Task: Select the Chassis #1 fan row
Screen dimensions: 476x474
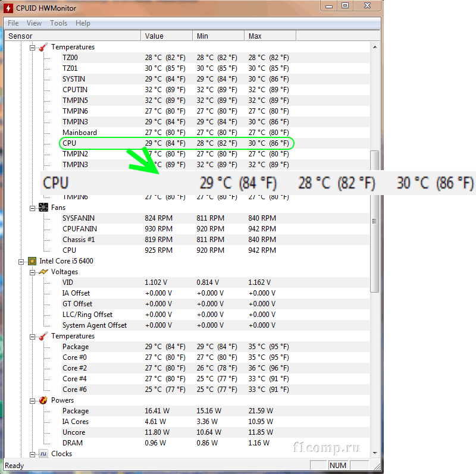Action: click(x=215, y=240)
